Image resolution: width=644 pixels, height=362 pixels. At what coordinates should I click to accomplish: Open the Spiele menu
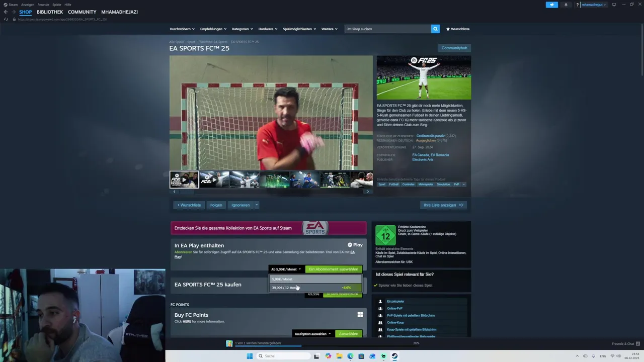[x=57, y=5]
